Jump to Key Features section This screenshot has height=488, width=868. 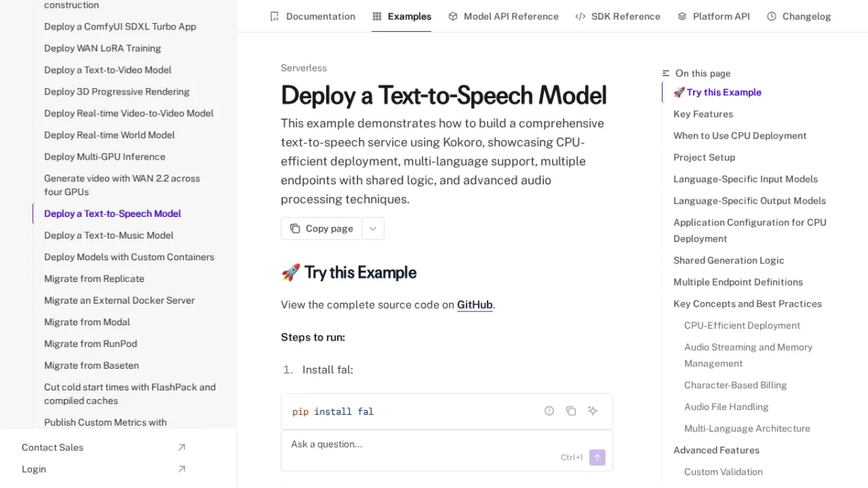[x=703, y=114]
